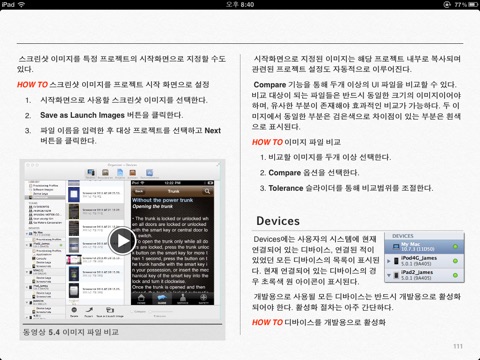Tap the page number 111

pos(458,346)
